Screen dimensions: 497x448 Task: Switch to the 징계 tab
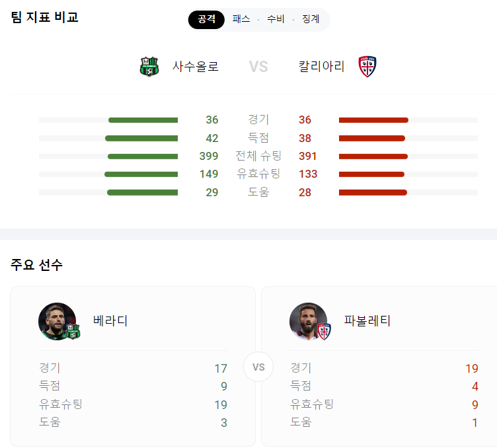tap(311, 19)
